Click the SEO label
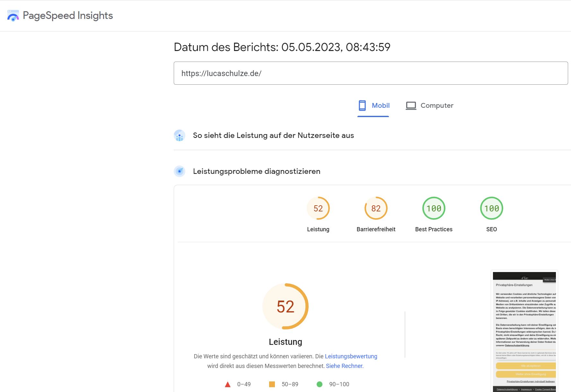 point(492,229)
